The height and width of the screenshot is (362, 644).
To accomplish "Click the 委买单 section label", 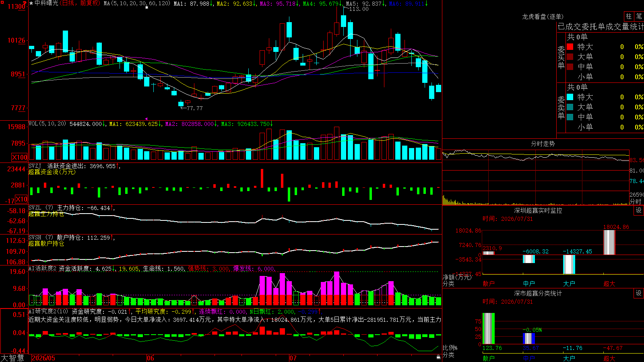I will 561,57.
